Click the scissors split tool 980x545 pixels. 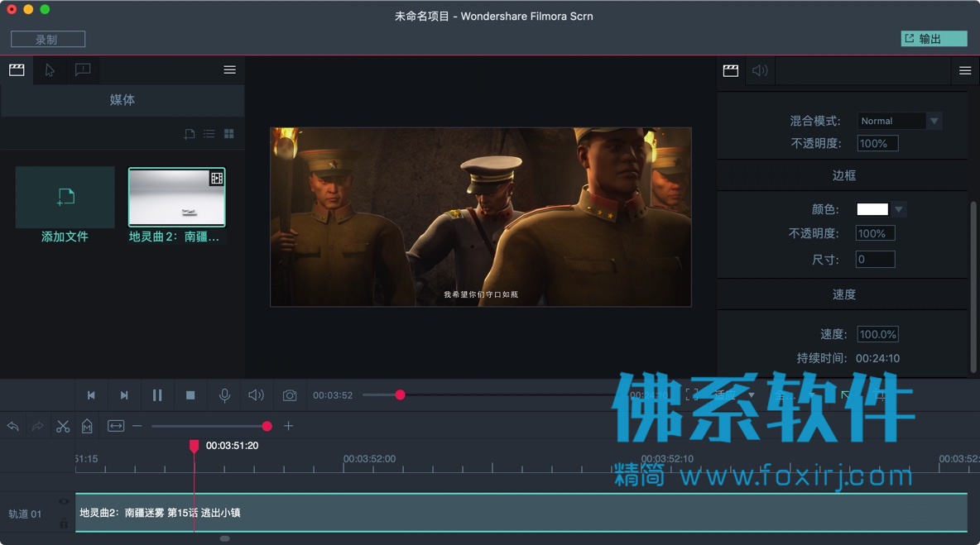[x=63, y=427]
